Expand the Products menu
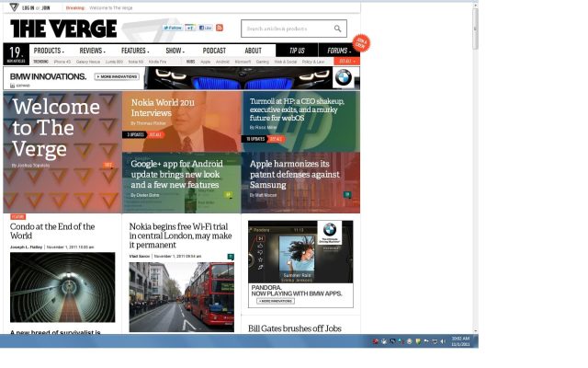This screenshot has width=588, height=368. pyautogui.click(x=49, y=51)
